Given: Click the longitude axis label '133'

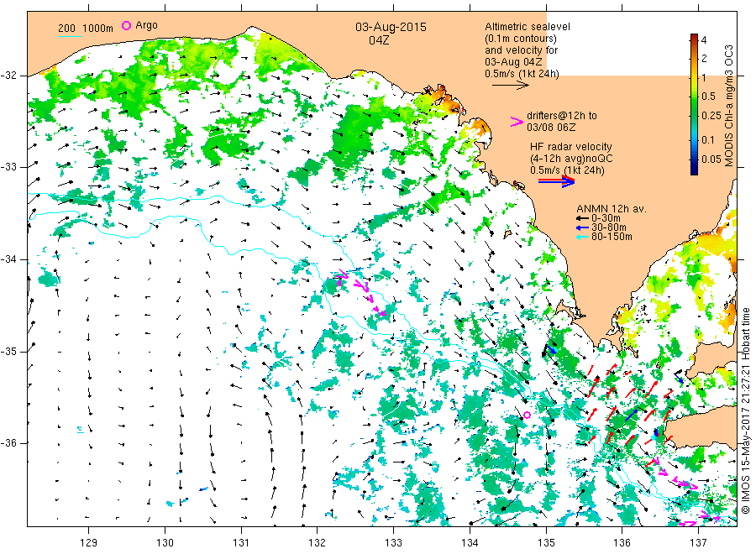Looking at the screenshot, I should (393, 543).
